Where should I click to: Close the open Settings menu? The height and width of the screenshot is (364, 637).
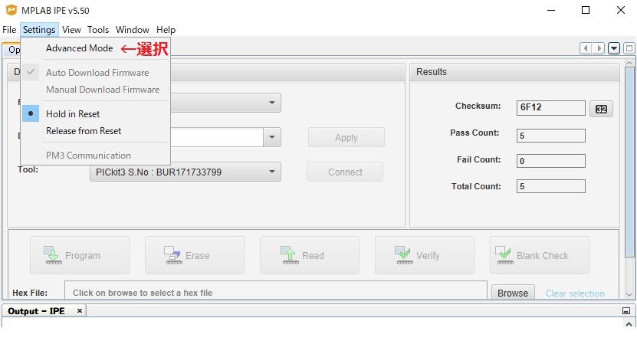39,30
